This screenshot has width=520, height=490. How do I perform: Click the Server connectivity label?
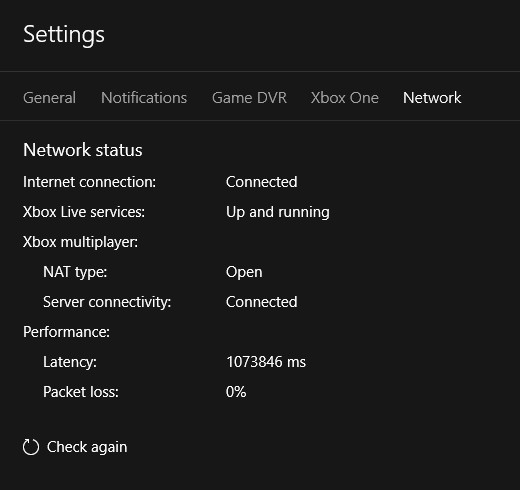tap(107, 302)
